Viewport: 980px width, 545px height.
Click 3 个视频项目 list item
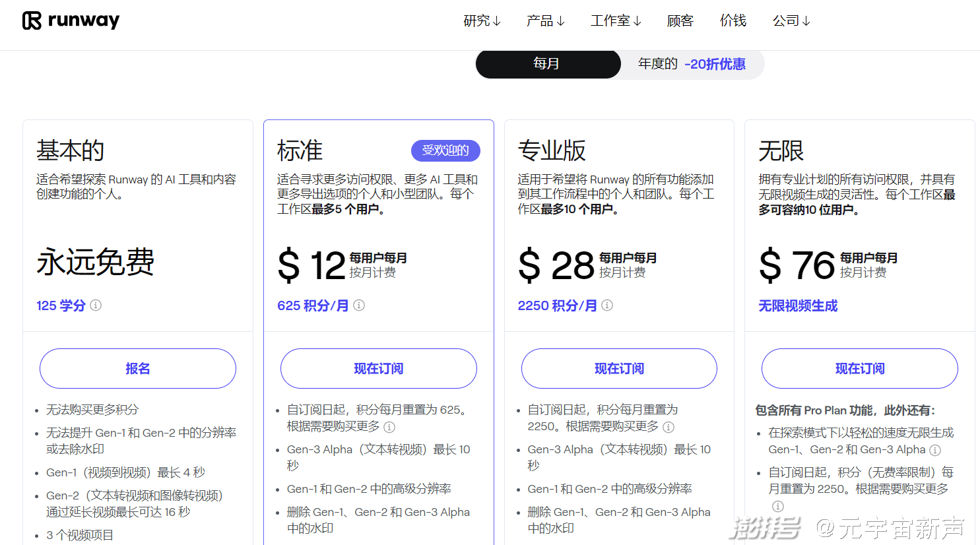80,535
